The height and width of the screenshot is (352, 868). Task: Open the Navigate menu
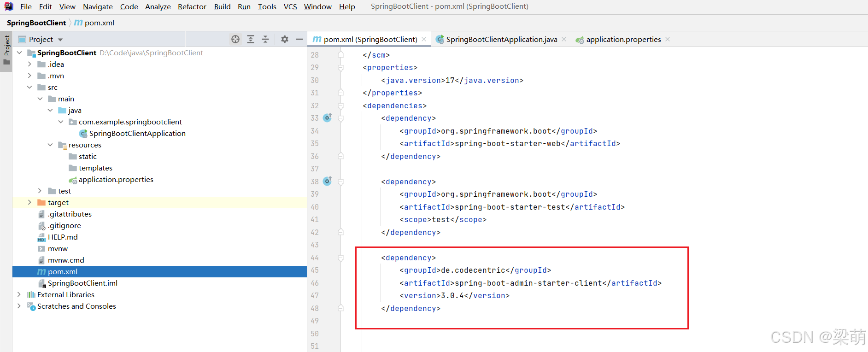click(98, 6)
